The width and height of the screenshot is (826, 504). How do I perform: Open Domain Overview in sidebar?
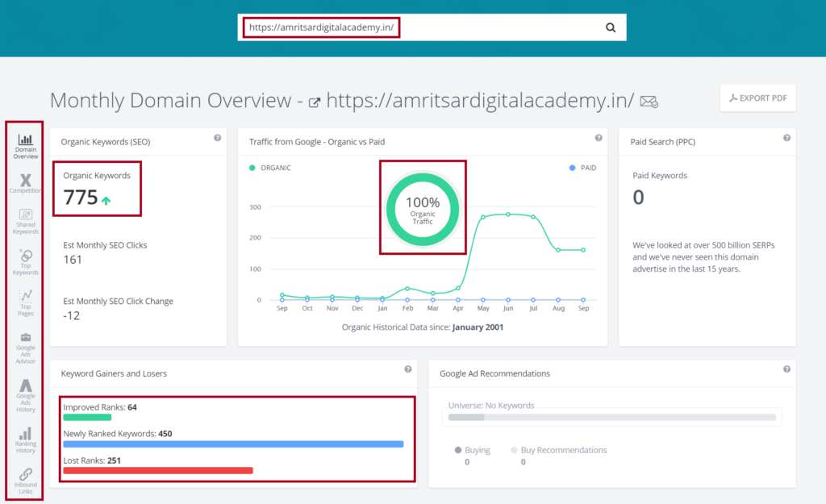click(25, 147)
